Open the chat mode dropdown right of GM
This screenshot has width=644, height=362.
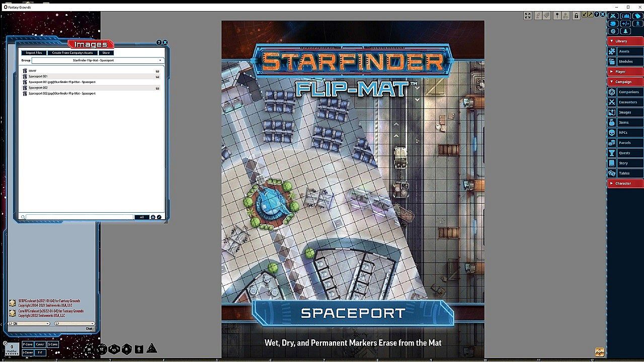pyautogui.click(x=74, y=323)
